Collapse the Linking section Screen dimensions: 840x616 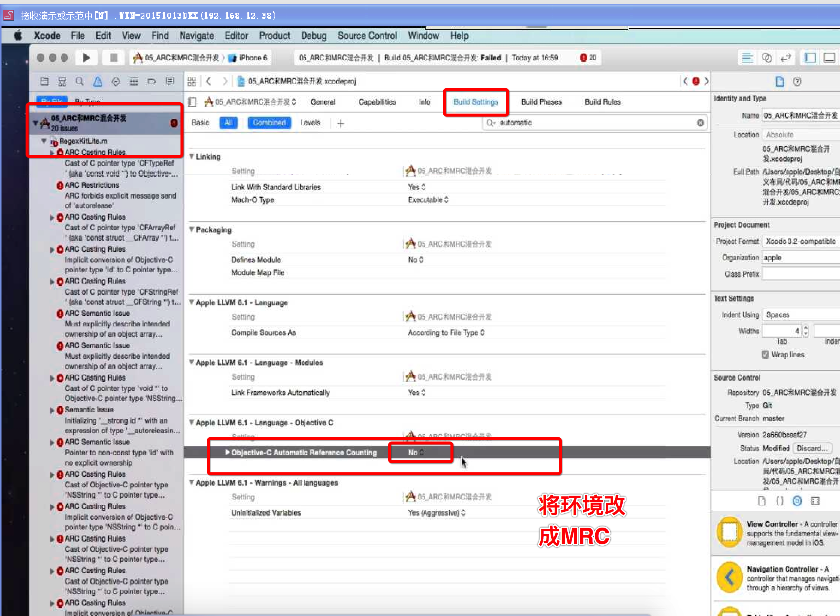click(x=192, y=156)
